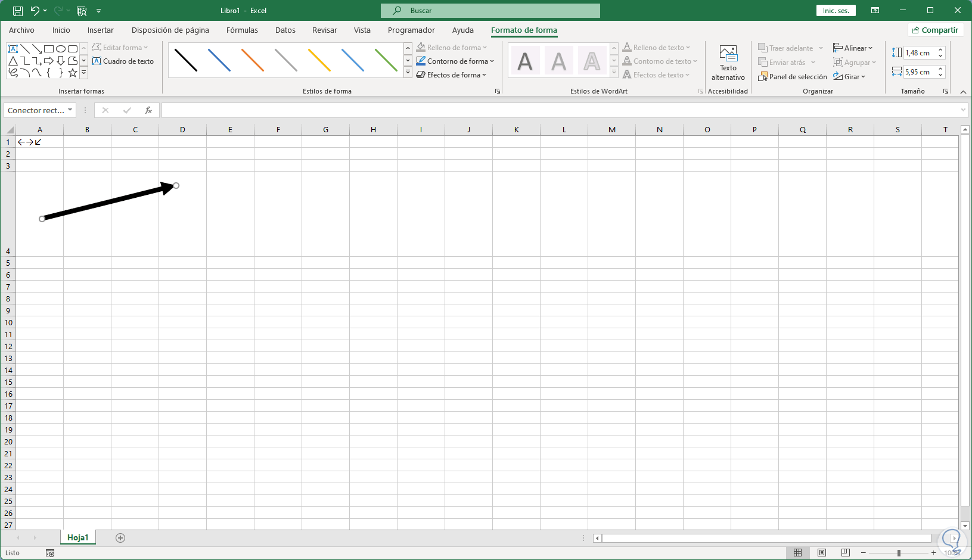
Task: Switch to the Insertar tab
Action: click(x=101, y=30)
